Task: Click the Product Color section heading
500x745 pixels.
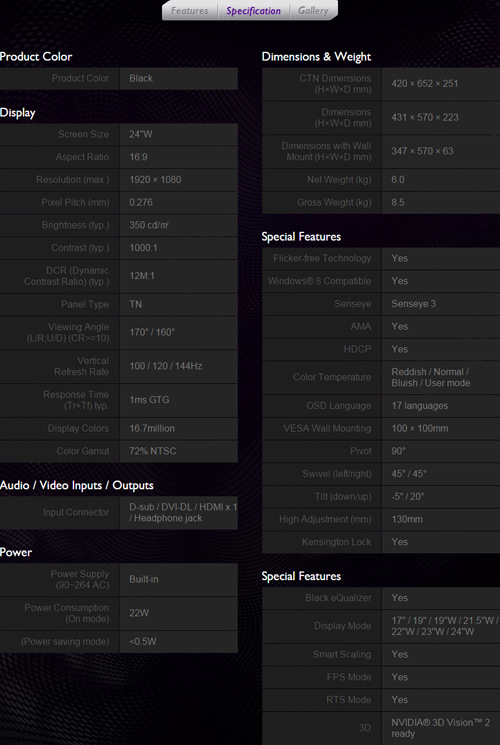Action: tap(36, 57)
